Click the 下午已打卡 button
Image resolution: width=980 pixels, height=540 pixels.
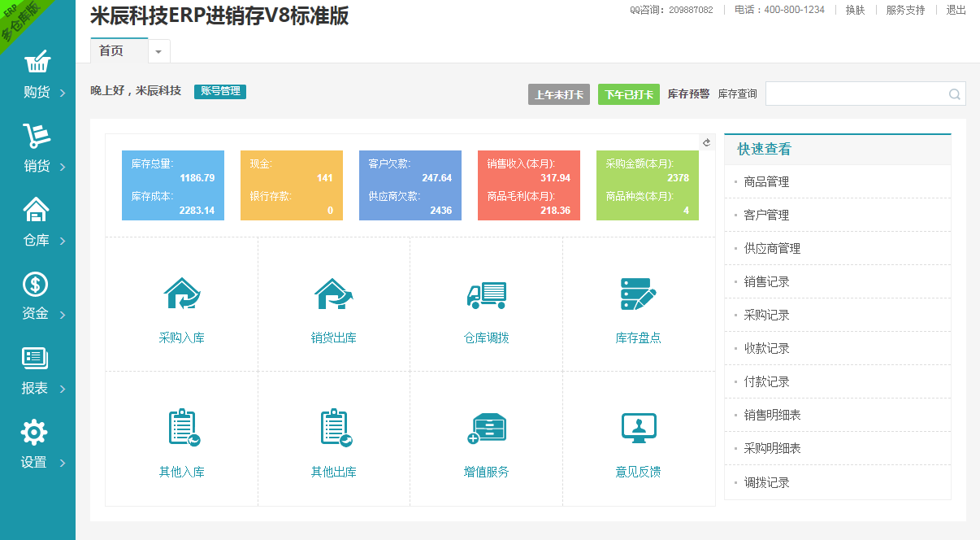(x=629, y=94)
